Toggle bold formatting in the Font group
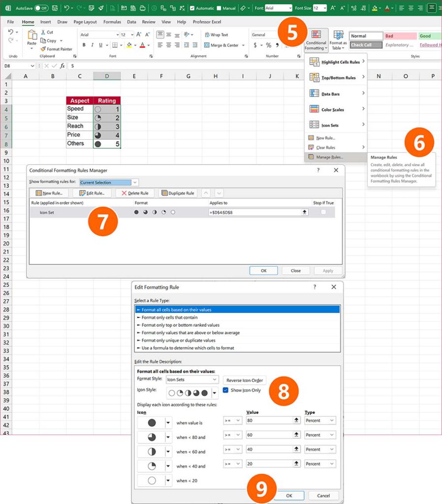Viewport: 442px width, 504px height. pyautogui.click(x=84, y=45)
